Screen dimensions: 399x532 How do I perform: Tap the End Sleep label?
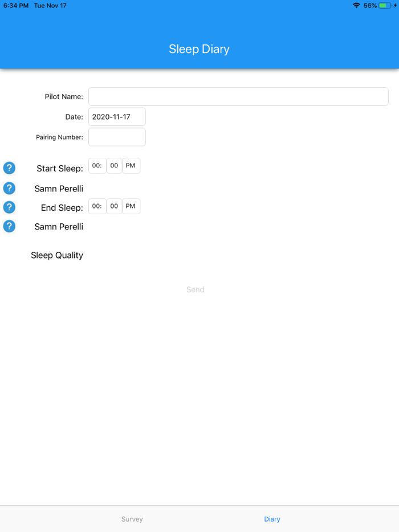(x=62, y=208)
